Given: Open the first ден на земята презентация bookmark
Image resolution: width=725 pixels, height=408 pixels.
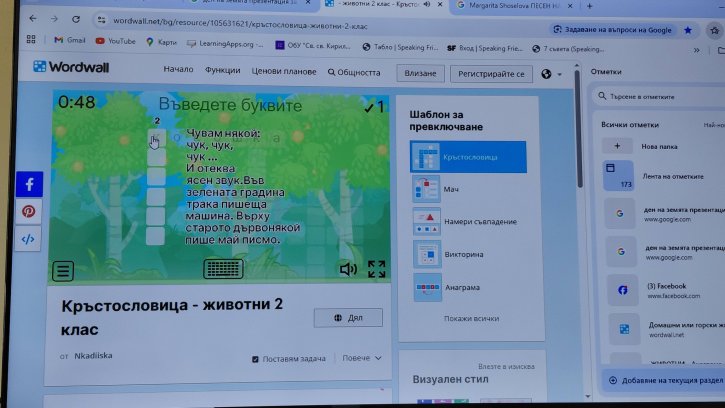Looking at the screenshot, I should pos(664,214).
